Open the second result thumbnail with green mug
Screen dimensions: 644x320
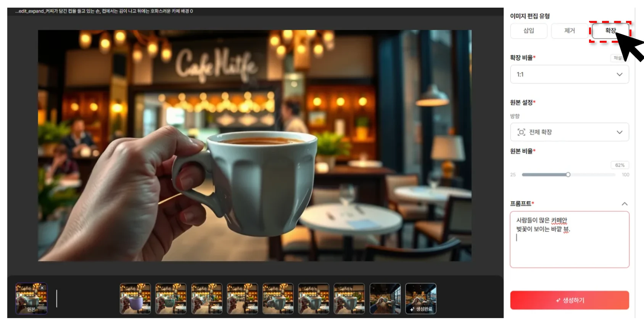tap(171, 299)
